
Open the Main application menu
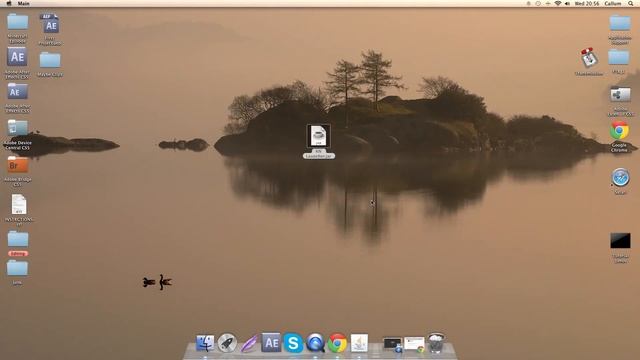click(24, 3)
